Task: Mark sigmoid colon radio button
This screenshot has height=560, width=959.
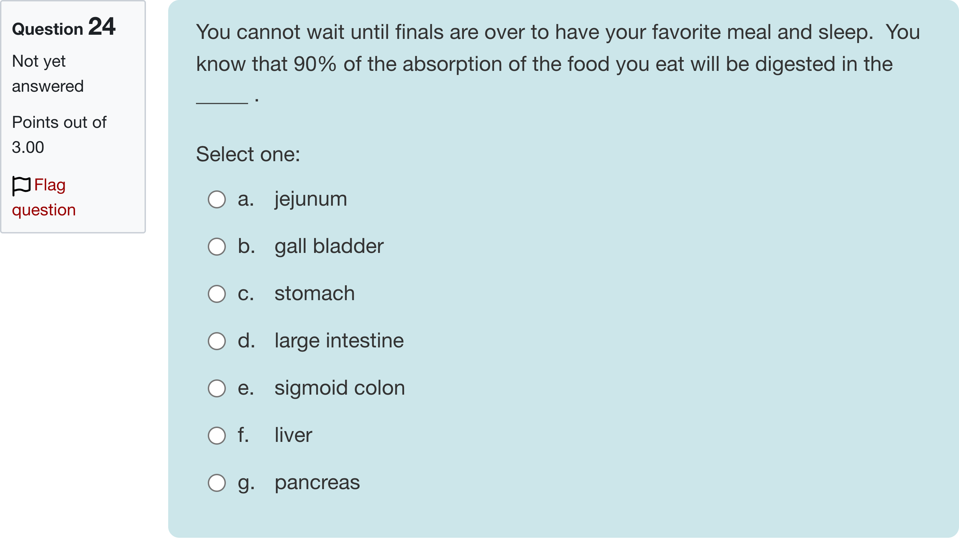Action: [x=216, y=388]
